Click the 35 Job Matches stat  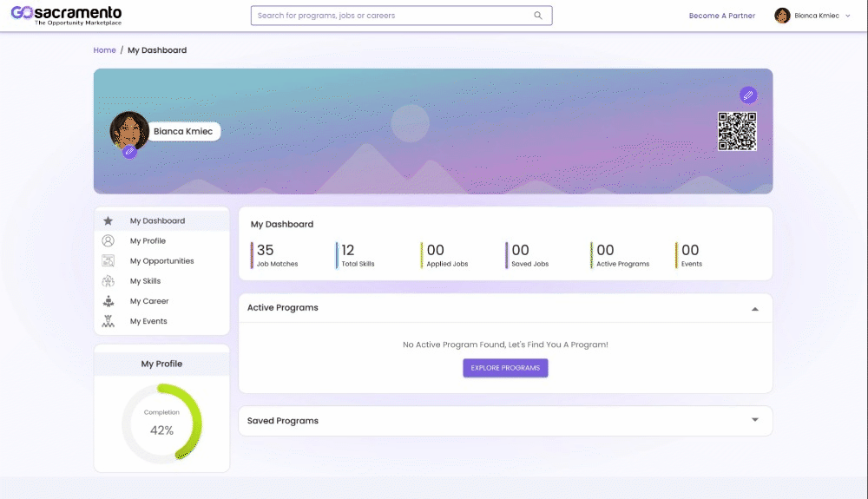tap(274, 255)
